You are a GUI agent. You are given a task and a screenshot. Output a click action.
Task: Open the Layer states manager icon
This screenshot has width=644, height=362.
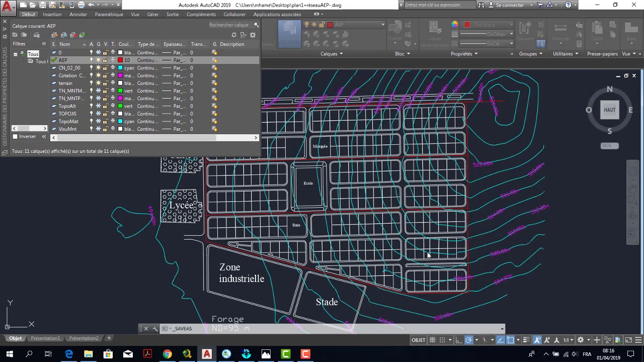pyautogui.click(x=36, y=35)
